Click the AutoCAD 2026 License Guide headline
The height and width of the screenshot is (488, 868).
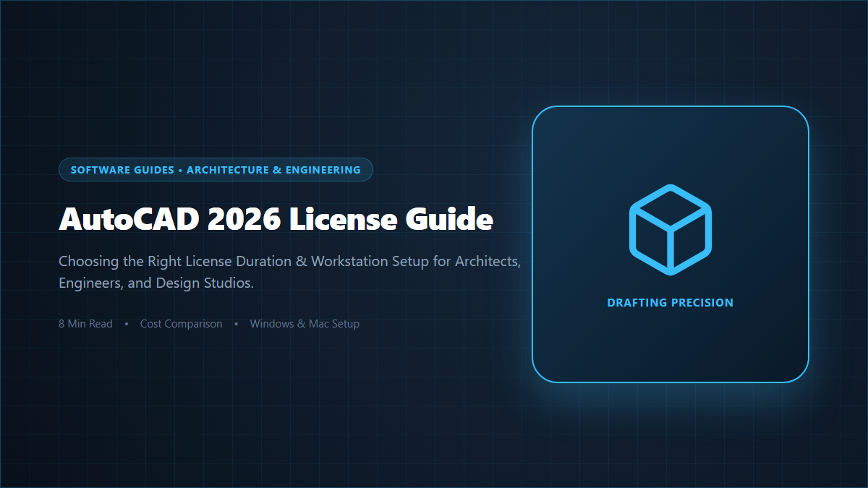(x=276, y=218)
